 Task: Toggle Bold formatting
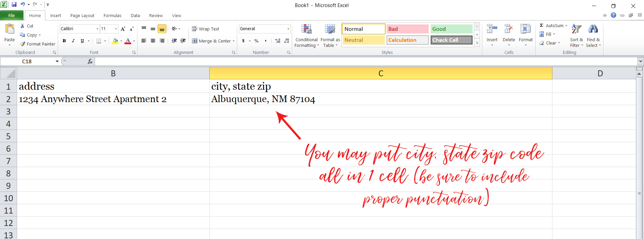tap(64, 41)
